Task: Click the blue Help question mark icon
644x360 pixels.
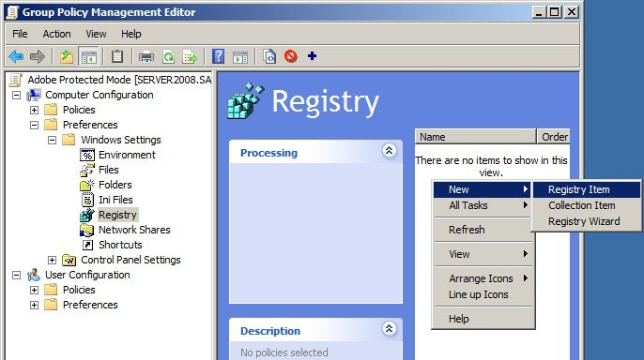Action: [219, 56]
